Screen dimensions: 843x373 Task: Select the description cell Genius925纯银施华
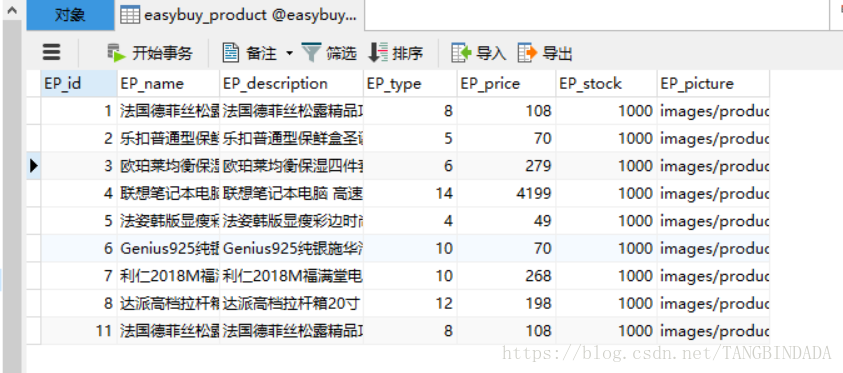pyautogui.click(x=291, y=248)
